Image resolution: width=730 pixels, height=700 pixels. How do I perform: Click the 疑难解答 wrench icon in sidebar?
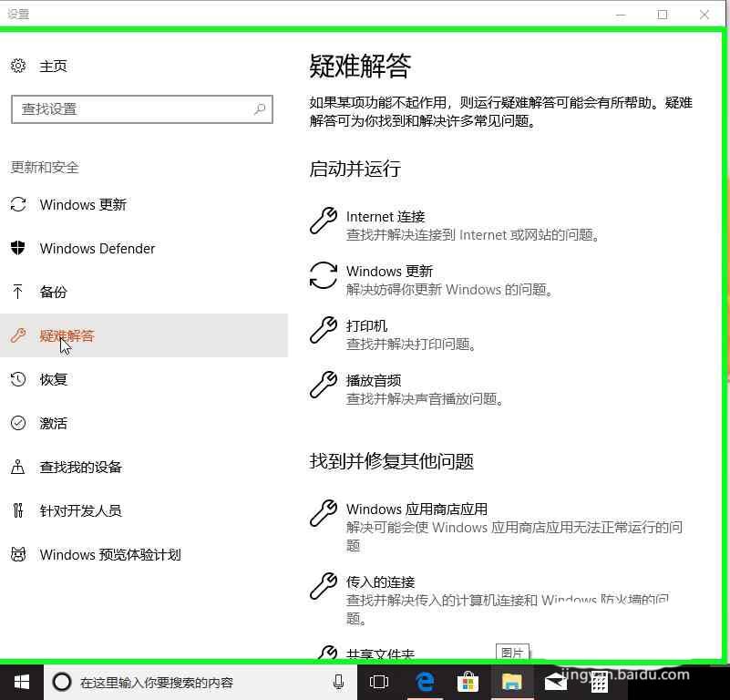[x=18, y=335]
